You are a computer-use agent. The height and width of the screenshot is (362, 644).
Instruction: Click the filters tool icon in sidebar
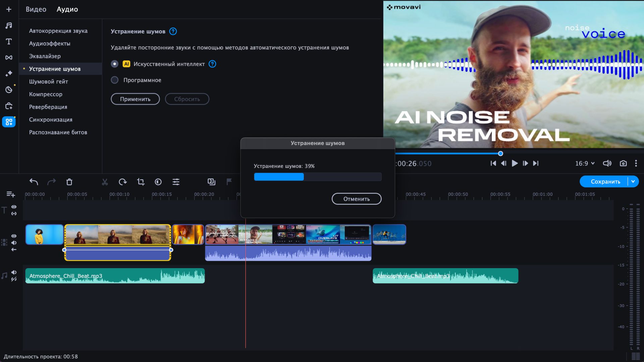click(8, 73)
